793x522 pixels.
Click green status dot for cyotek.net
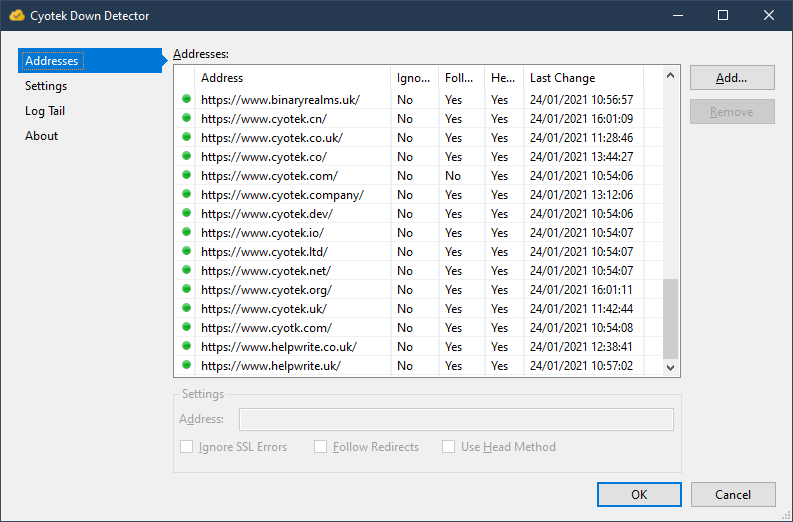point(186,270)
